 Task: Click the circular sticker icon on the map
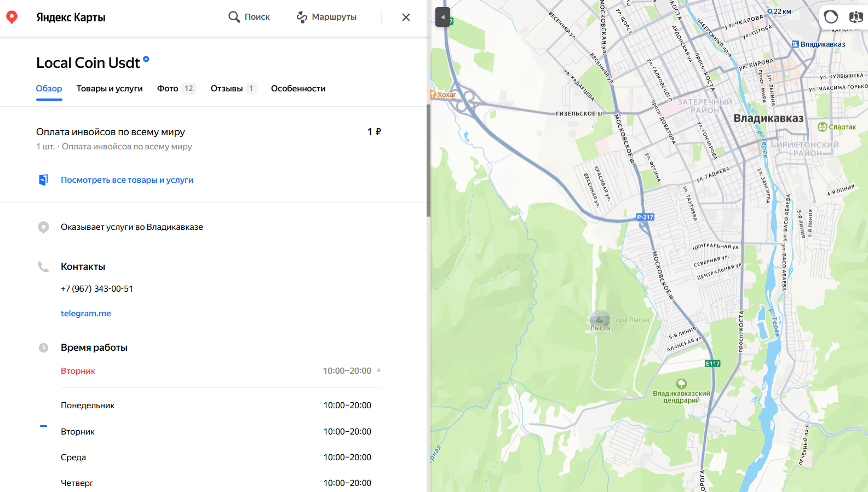click(831, 17)
